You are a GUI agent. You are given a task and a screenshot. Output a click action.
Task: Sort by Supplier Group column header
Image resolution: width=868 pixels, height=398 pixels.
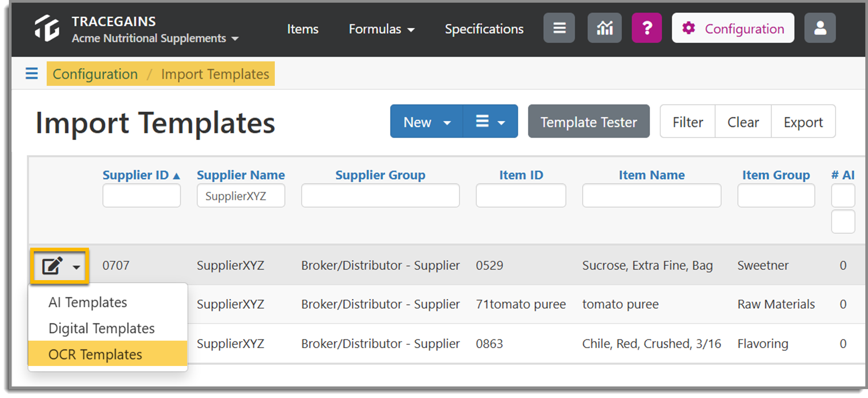click(x=380, y=175)
